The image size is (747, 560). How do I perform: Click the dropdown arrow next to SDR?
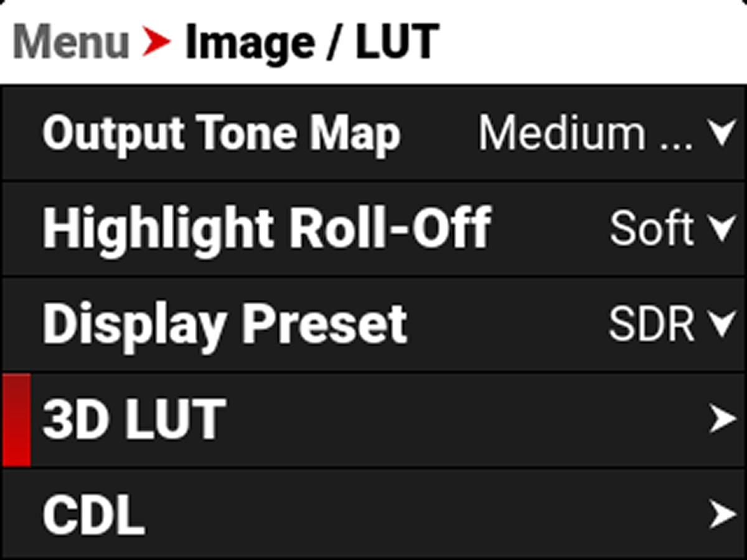[722, 322]
